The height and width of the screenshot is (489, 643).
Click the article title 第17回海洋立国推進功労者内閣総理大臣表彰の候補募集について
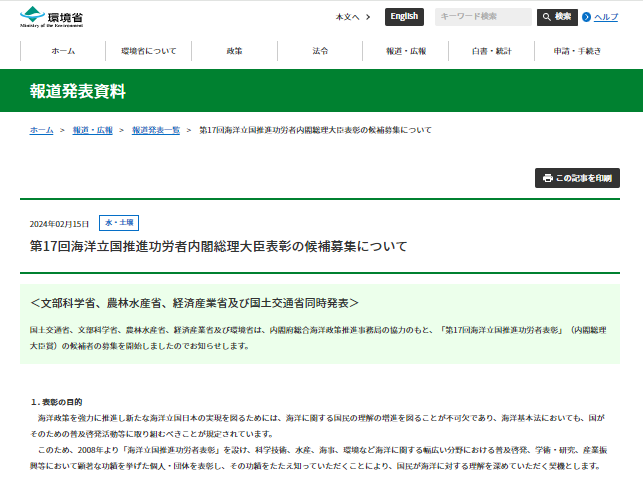(218, 246)
